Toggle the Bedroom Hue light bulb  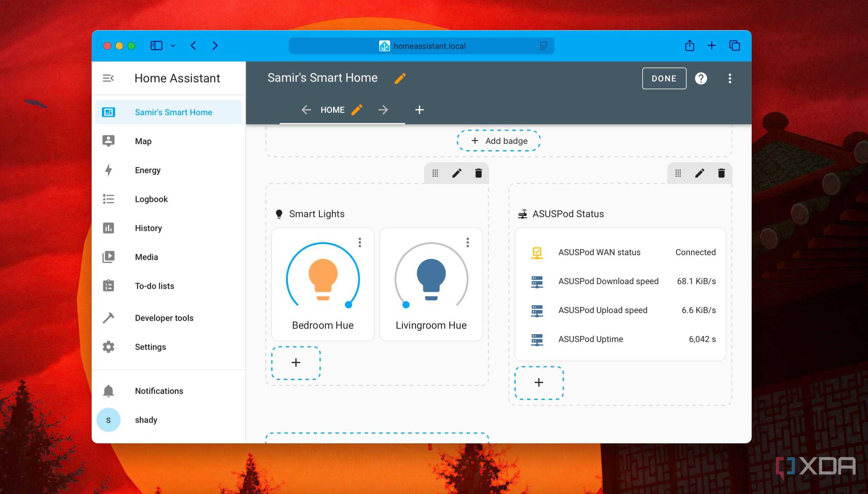[x=323, y=279]
